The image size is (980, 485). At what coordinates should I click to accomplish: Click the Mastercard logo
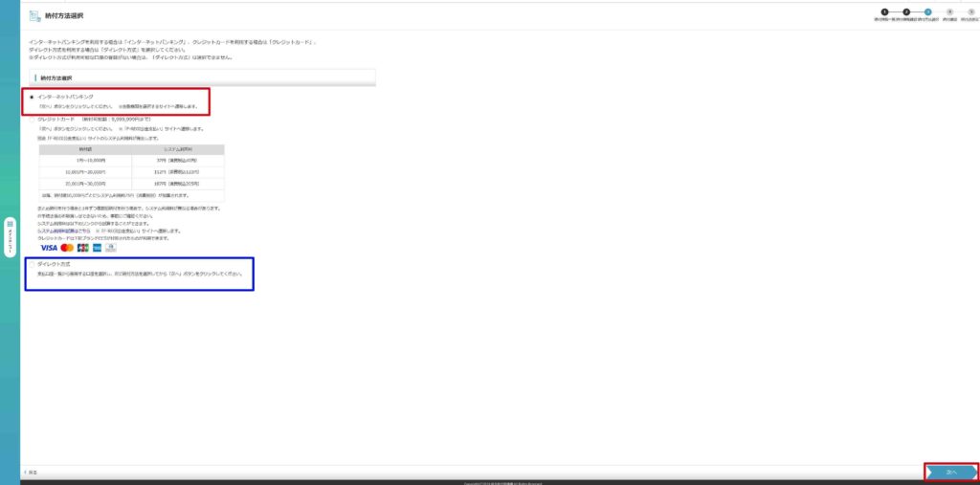[67, 248]
